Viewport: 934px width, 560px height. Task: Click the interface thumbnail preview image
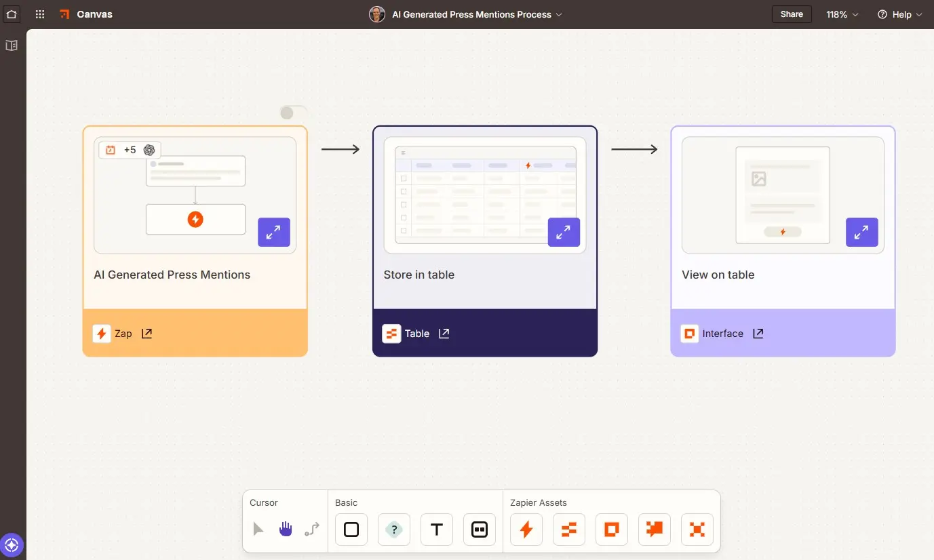click(x=783, y=195)
